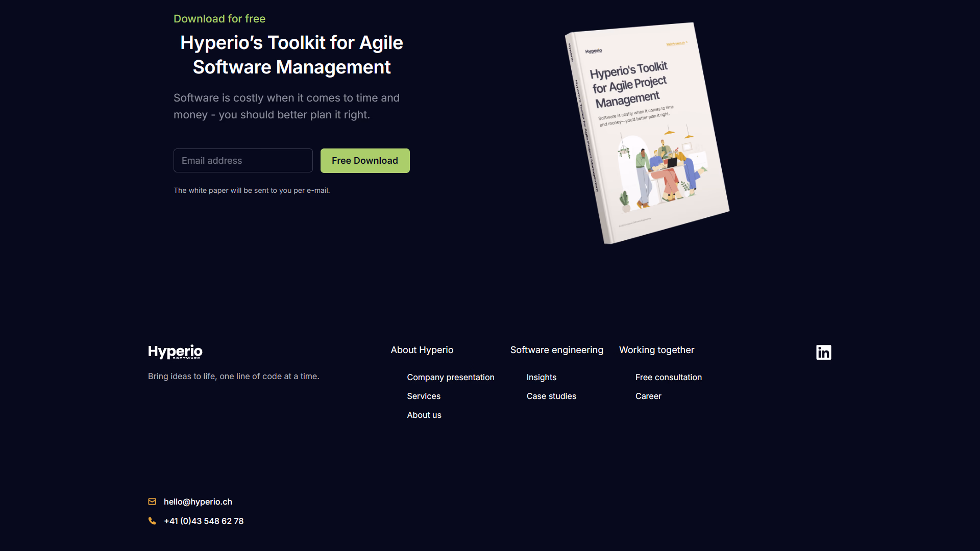Screen dimensions: 980x551
Task: Click the email envelope icon
Action: coord(152,502)
